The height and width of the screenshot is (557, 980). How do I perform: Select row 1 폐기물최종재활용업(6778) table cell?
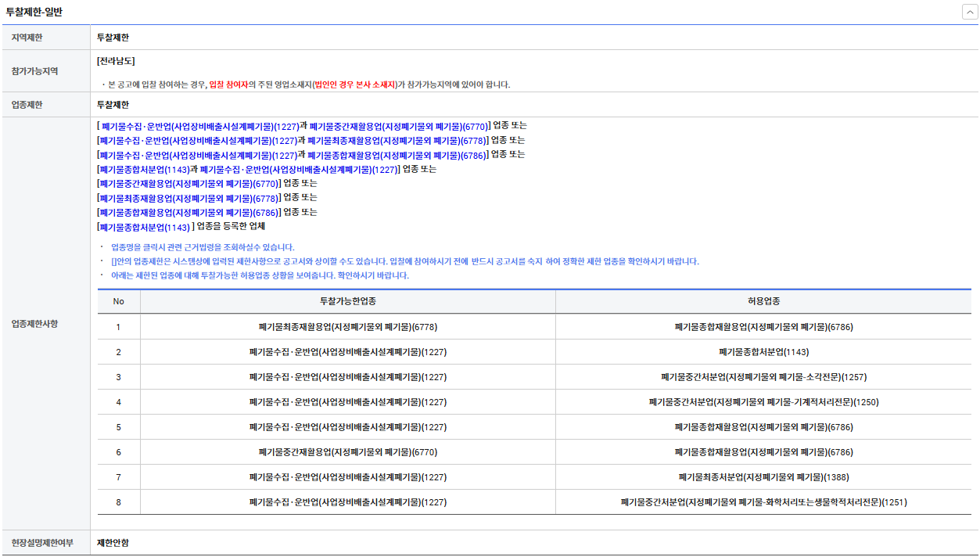pyautogui.click(x=348, y=327)
